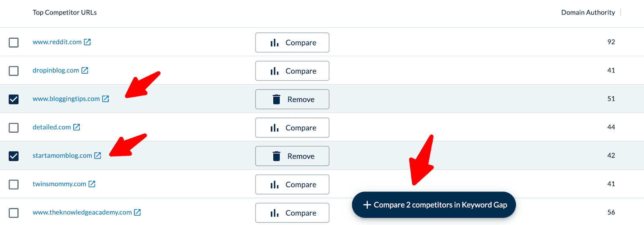Screen dimensions: 644x225
Task: Open dropinblog.com external link icon
Action: point(85,71)
